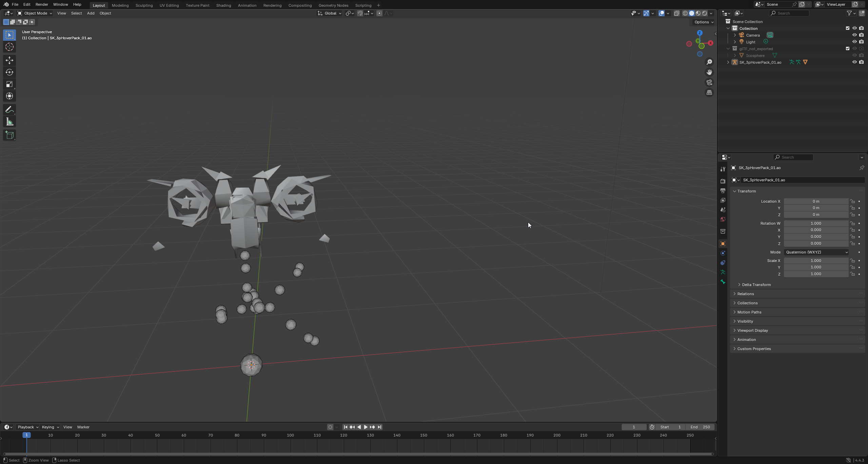The image size is (868, 464).
Task: Switch to orthographic grid view button
Action: click(x=709, y=93)
